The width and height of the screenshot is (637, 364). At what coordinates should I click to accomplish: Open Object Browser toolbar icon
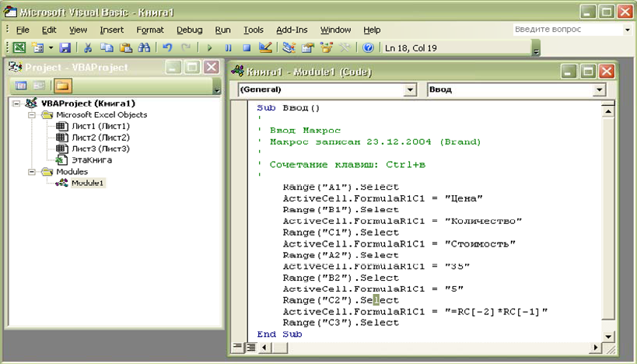326,48
